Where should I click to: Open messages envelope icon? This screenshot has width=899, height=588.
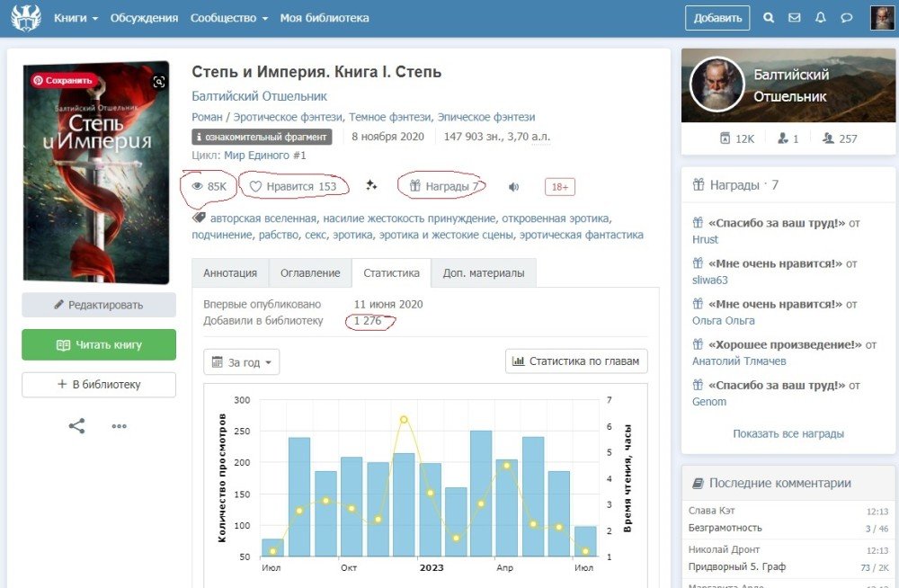794,18
